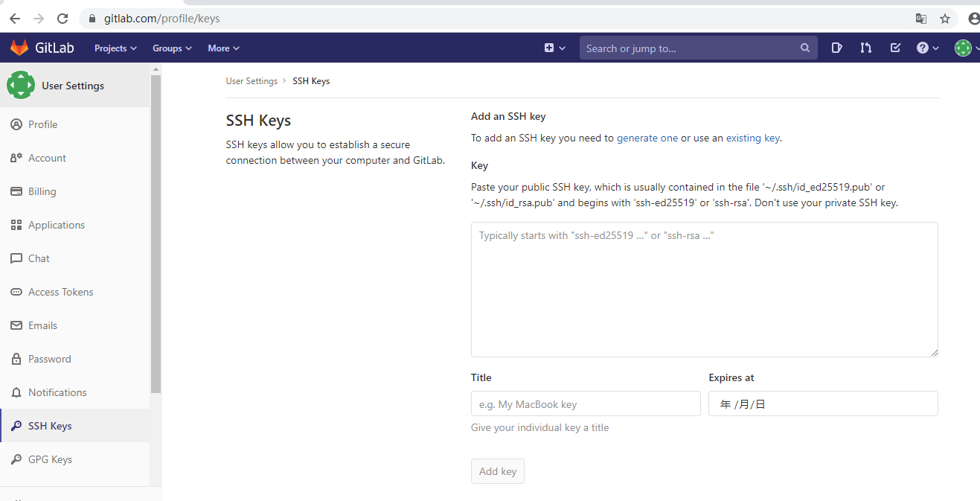Screen dimensions: 980x501
Task: Open Chat settings in sidebar
Action: tap(75, 258)
